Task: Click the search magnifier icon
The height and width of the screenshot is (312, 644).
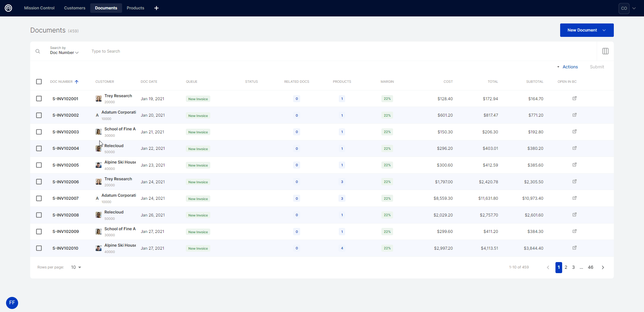Action: tap(38, 51)
